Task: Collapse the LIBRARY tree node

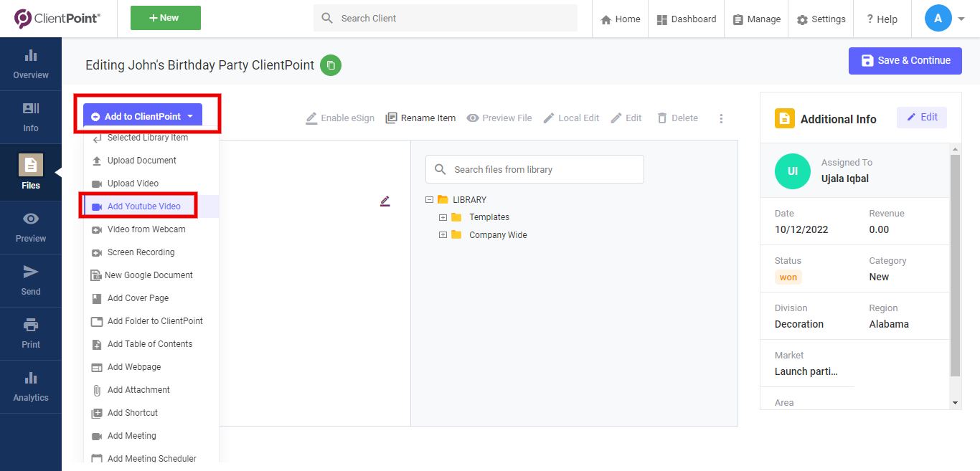Action: coord(429,200)
